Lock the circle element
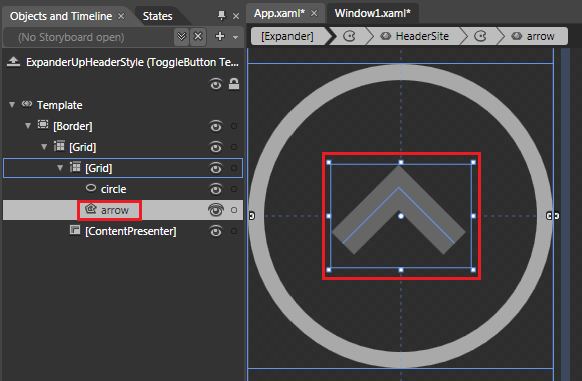This screenshot has height=381, width=582. pos(234,189)
